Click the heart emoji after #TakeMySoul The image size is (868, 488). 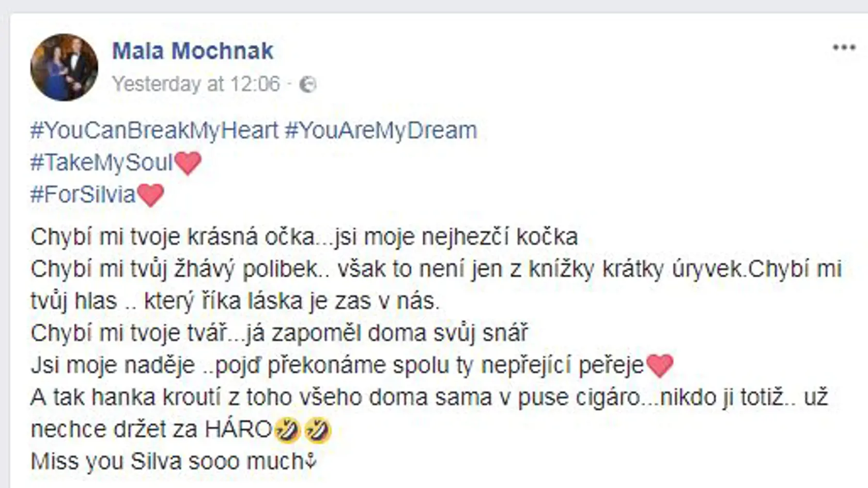click(x=188, y=163)
